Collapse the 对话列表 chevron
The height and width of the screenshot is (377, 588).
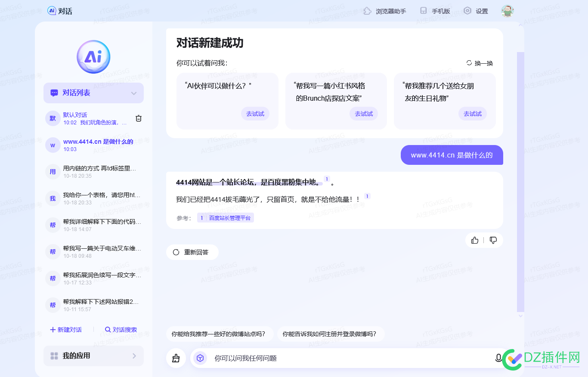click(x=134, y=93)
